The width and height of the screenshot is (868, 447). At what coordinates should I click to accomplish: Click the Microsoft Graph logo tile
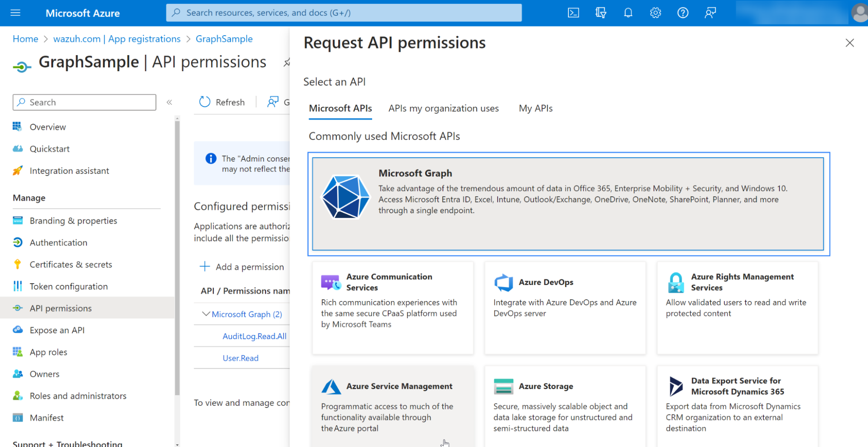pos(345,197)
